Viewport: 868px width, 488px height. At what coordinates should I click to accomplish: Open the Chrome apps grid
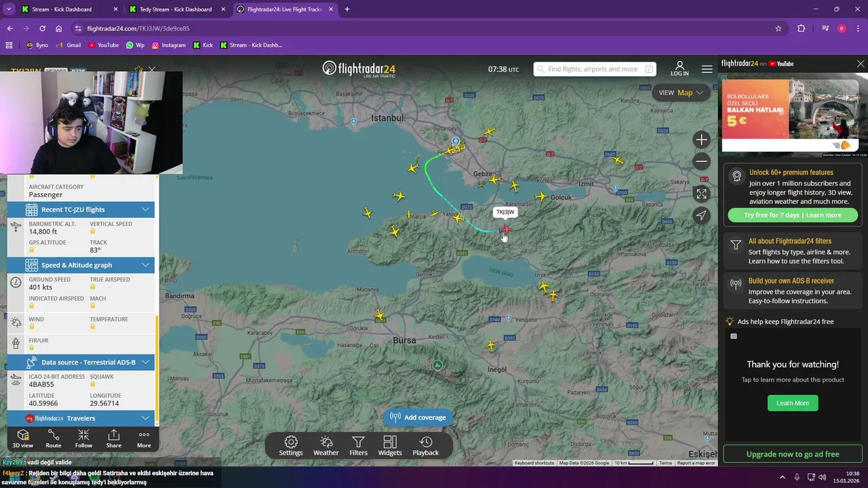tap(9, 45)
